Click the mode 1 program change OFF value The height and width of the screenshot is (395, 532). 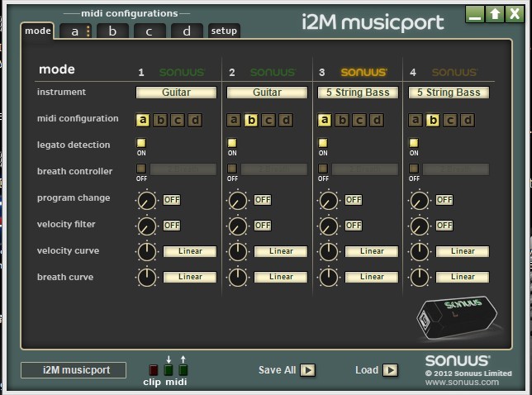pos(172,199)
